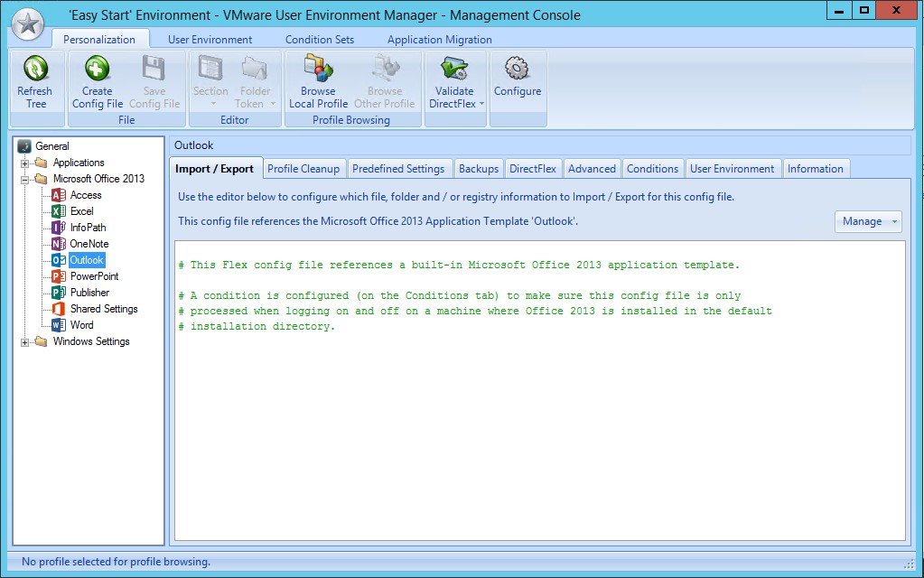Click the Microsoft Office 2013 folder icon
This screenshot has width=924, height=578.
(41, 179)
